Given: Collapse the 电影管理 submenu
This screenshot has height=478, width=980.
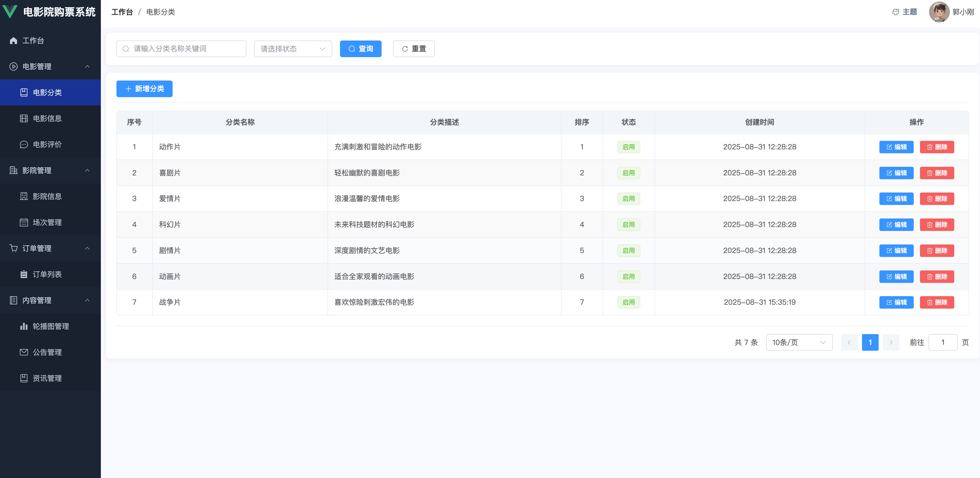Looking at the screenshot, I should (x=87, y=67).
